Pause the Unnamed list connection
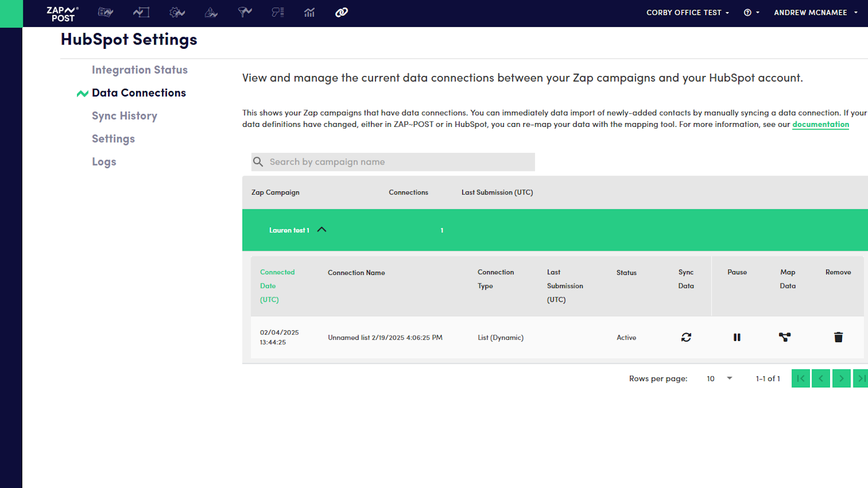The image size is (868, 488). pos(737,337)
